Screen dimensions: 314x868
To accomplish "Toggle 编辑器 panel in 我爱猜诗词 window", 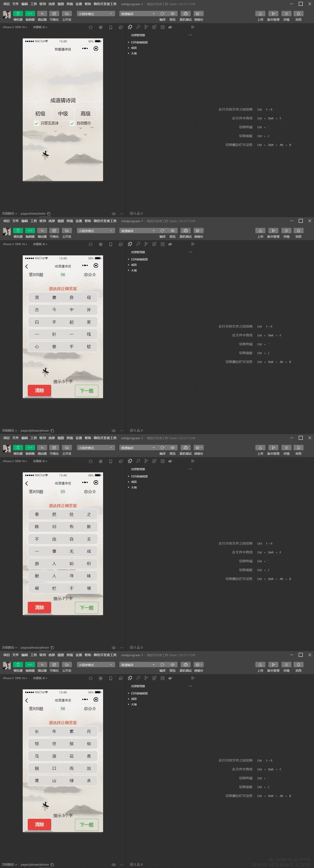I will pyautogui.click(x=30, y=14).
